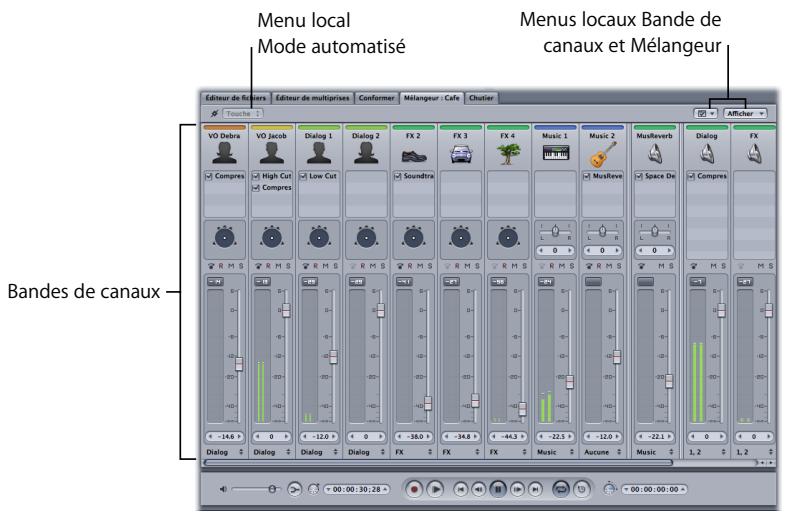Open MusReverb output menu showing Music
Image resolution: width=785 pixels, height=515 pixels.
pos(654,452)
